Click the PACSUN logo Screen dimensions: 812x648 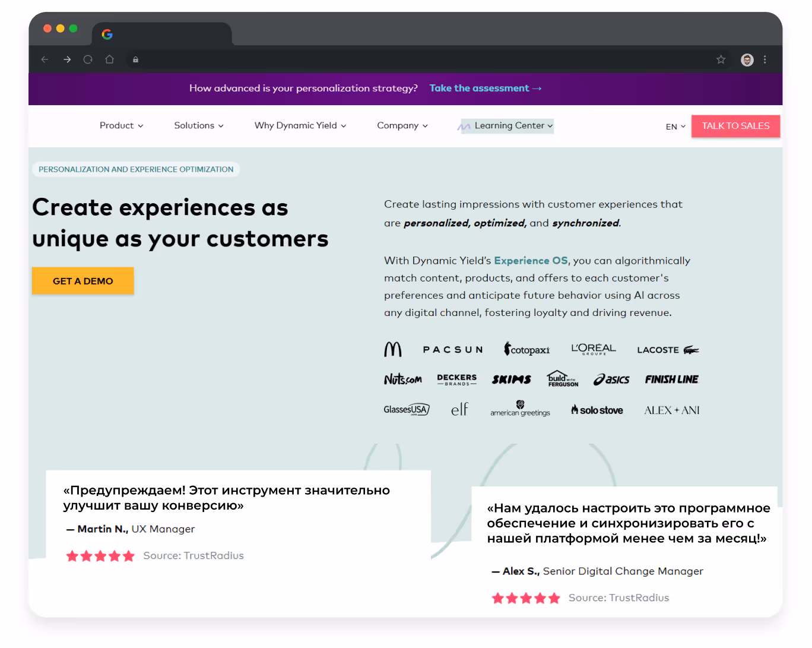coord(453,350)
